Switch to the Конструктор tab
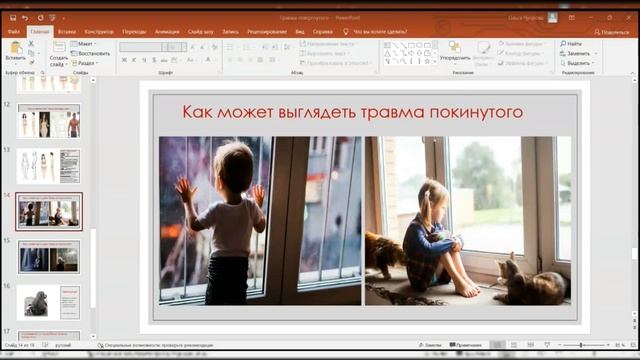 [99, 32]
